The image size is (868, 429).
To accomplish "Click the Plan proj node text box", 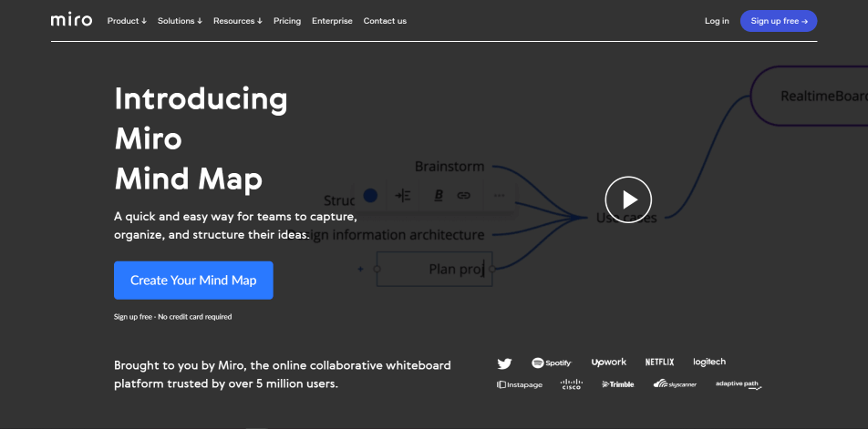I will (x=434, y=269).
